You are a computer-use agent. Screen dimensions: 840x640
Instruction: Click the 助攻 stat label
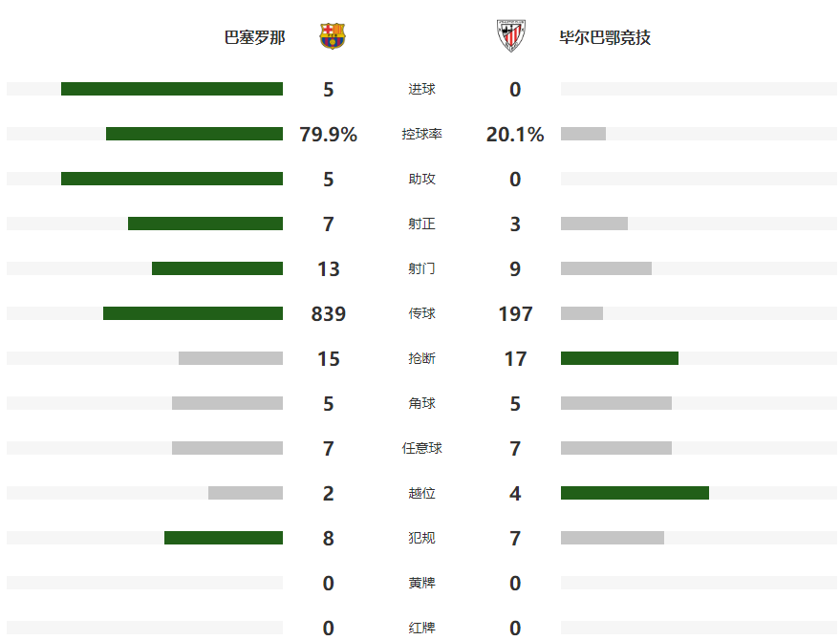click(421, 179)
